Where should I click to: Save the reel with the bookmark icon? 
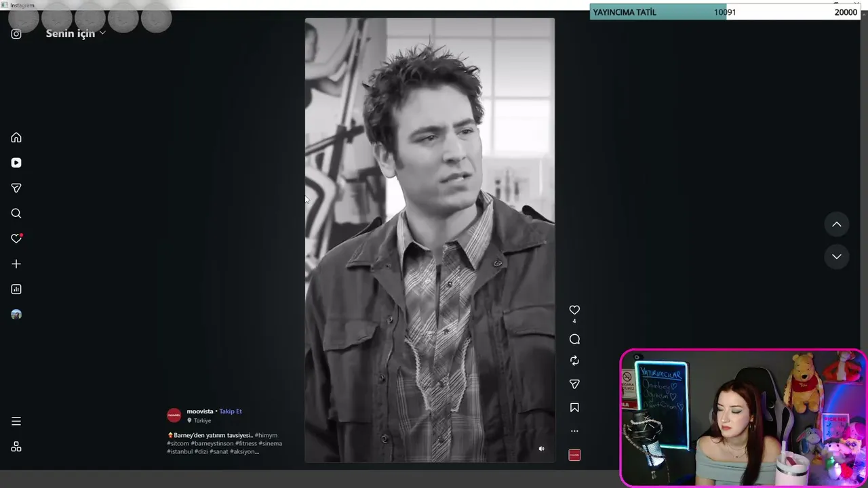point(574,407)
